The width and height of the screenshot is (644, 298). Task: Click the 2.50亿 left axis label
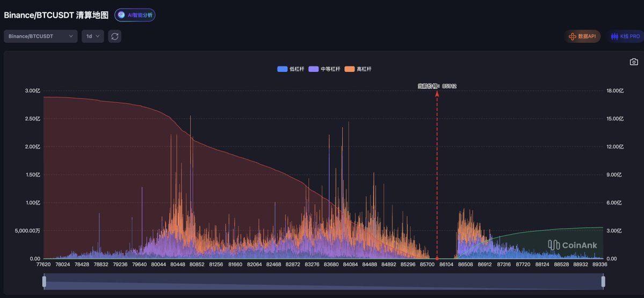[32, 119]
